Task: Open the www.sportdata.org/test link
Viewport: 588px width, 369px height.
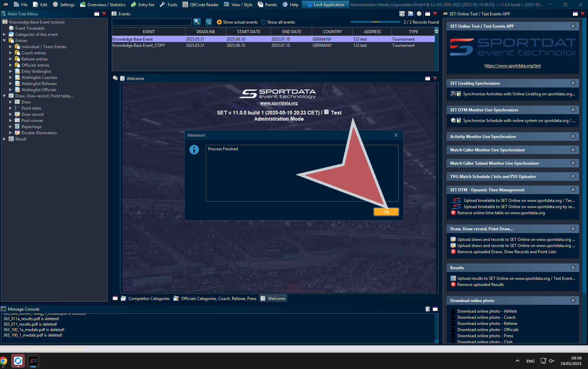Action: [512, 66]
